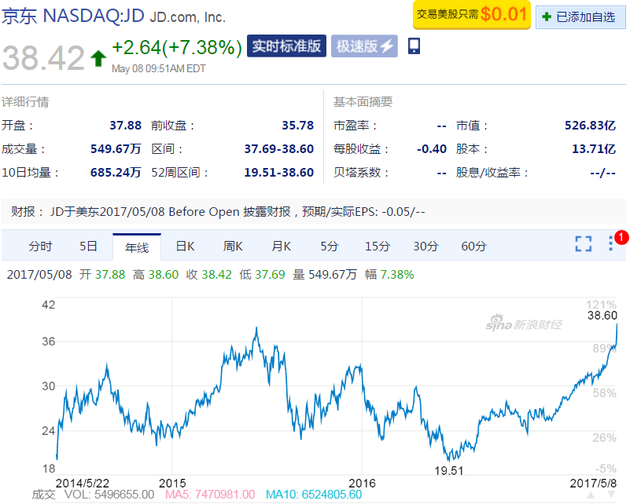
Task: Click the 2016 mark on the chart axis
Action: coord(362,483)
